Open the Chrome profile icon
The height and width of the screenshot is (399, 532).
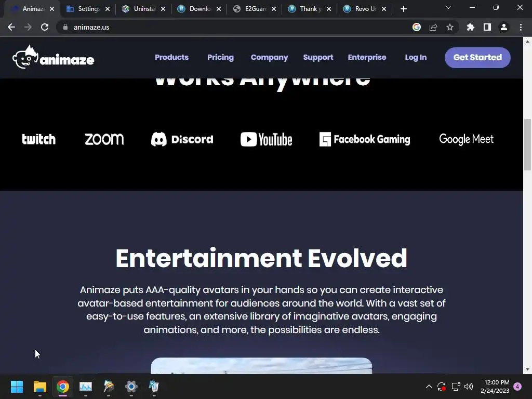click(504, 27)
